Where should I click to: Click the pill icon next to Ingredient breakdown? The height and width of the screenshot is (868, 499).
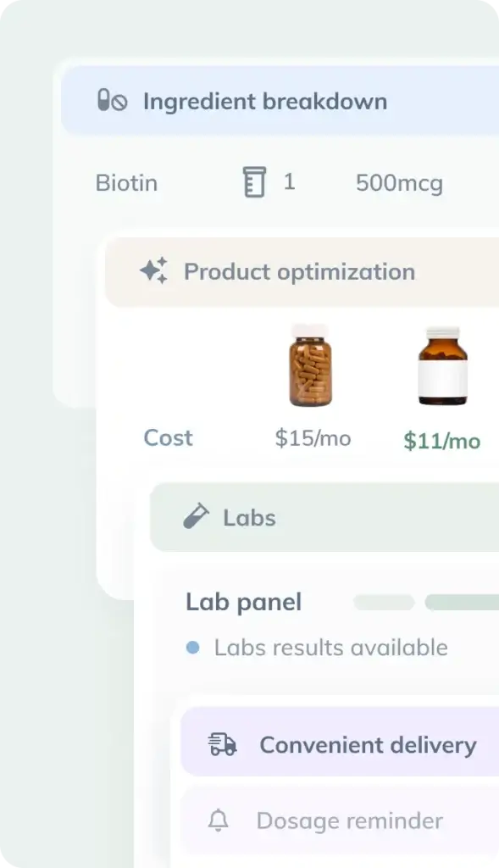tap(103, 101)
